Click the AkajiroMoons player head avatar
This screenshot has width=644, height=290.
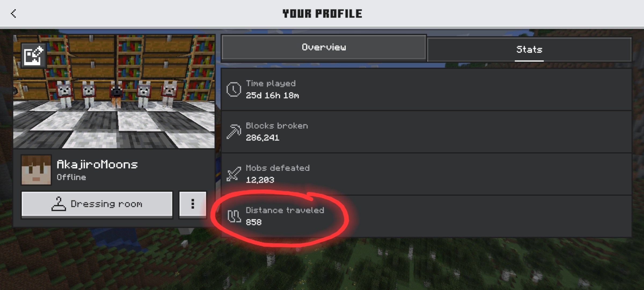(x=36, y=170)
